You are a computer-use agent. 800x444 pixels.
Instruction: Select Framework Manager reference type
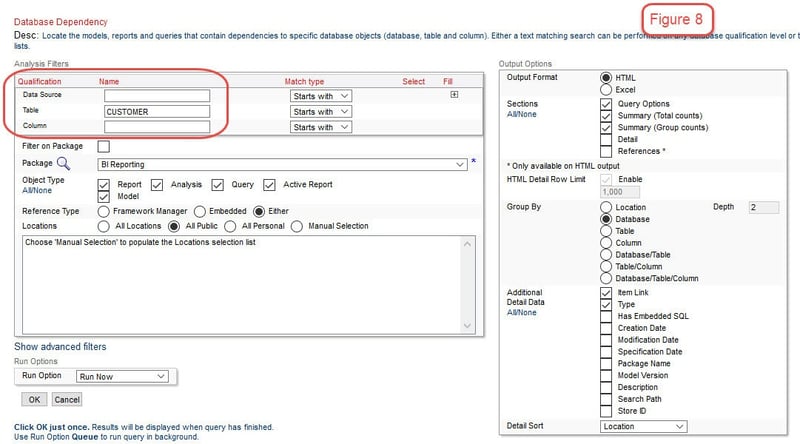(104, 211)
